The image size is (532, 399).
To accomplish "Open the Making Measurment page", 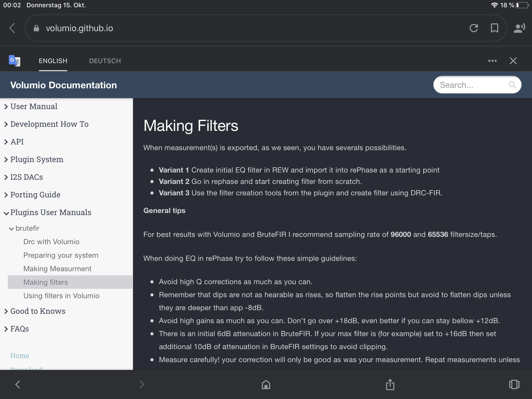I will (57, 269).
